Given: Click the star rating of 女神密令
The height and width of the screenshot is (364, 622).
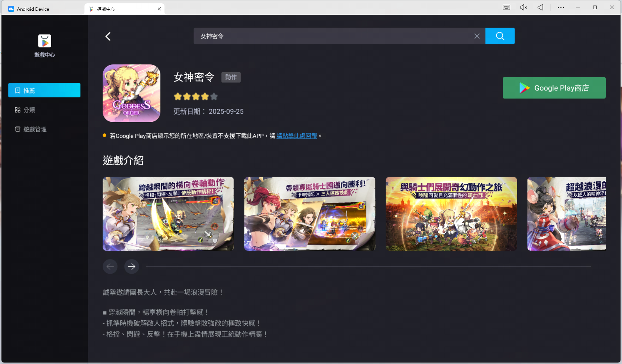Looking at the screenshot, I should point(196,97).
